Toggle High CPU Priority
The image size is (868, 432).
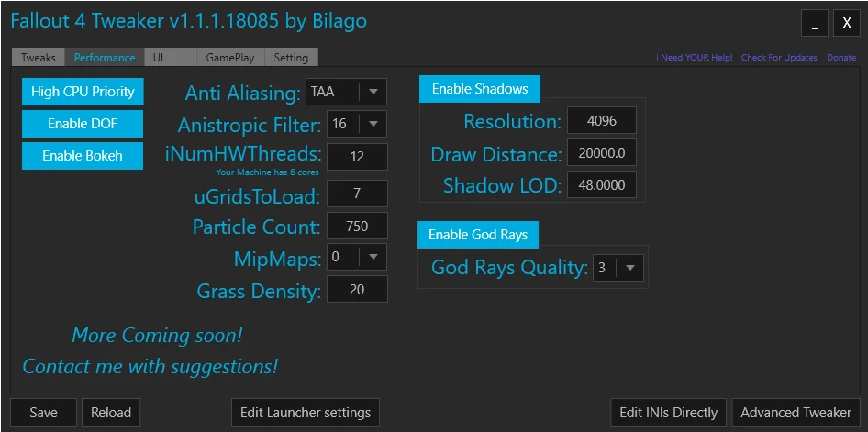83,92
